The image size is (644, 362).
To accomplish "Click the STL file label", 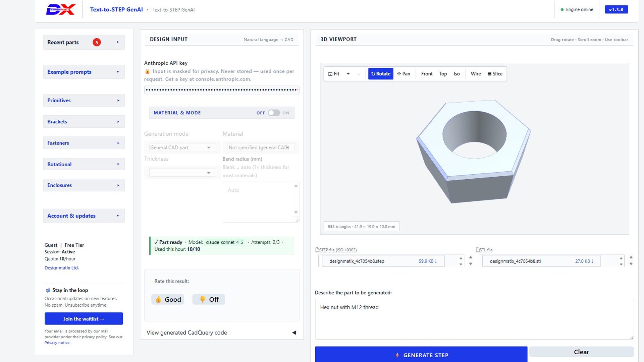I will [x=484, y=250].
